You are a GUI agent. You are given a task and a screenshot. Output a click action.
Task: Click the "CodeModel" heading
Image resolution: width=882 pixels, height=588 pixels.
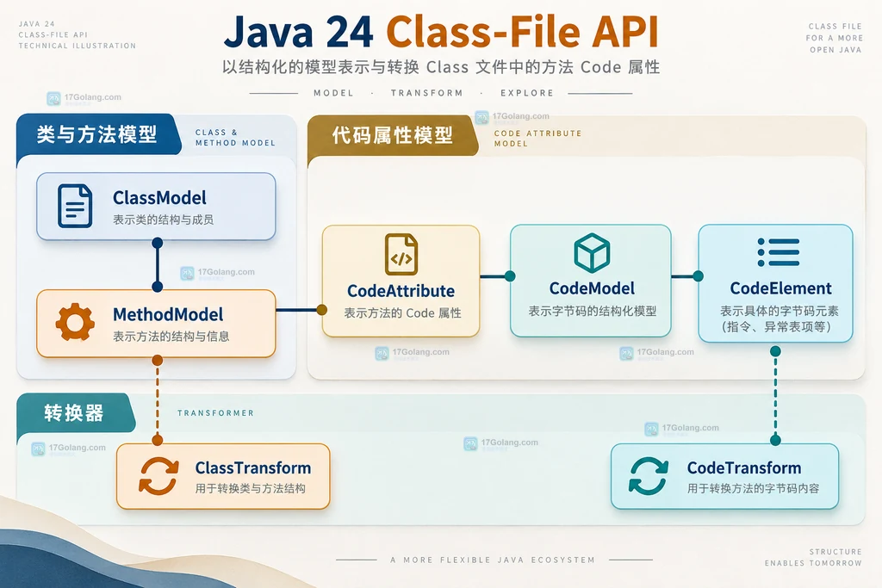(592, 288)
